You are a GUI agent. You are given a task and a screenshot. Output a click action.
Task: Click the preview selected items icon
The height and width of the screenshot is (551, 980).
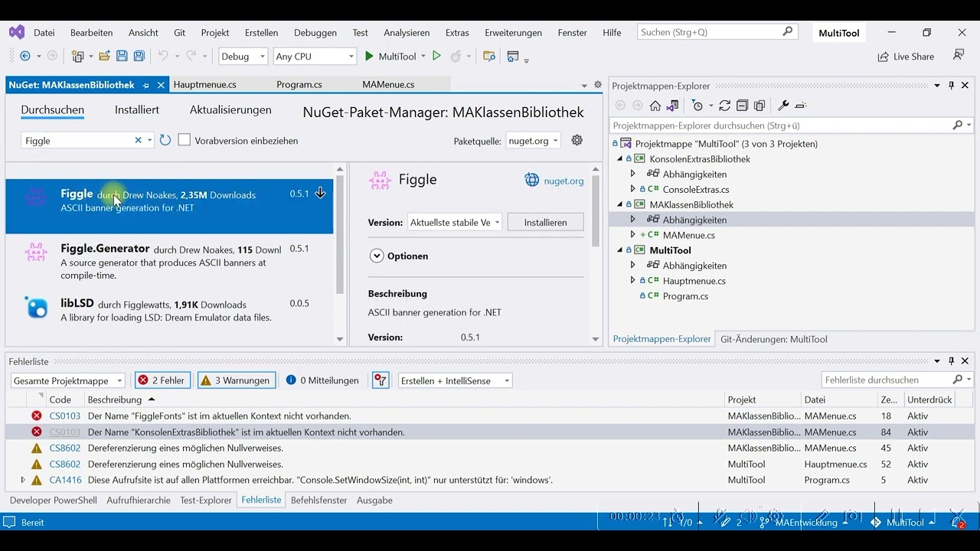801,106
